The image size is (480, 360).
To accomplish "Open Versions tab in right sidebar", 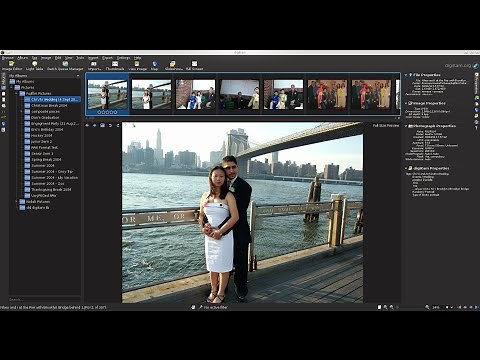I will (x=477, y=122).
